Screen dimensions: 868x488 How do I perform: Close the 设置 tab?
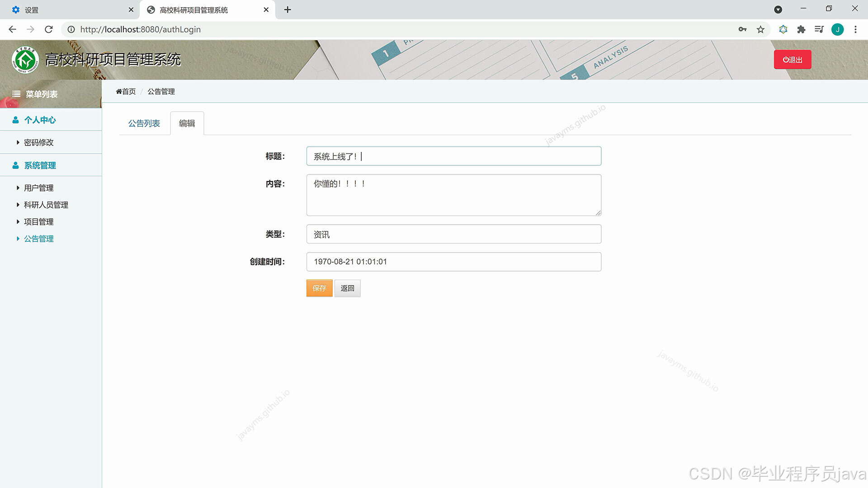click(x=131, y=9)
